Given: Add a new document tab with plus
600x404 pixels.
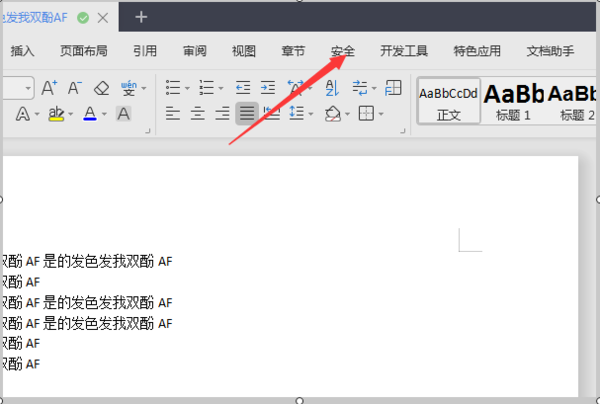Looking at the screenshot, I should (x=141, y=17).
